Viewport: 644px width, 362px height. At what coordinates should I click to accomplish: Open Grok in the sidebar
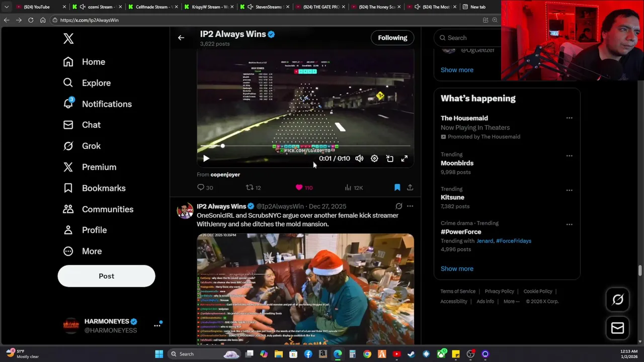pos(82,146)
